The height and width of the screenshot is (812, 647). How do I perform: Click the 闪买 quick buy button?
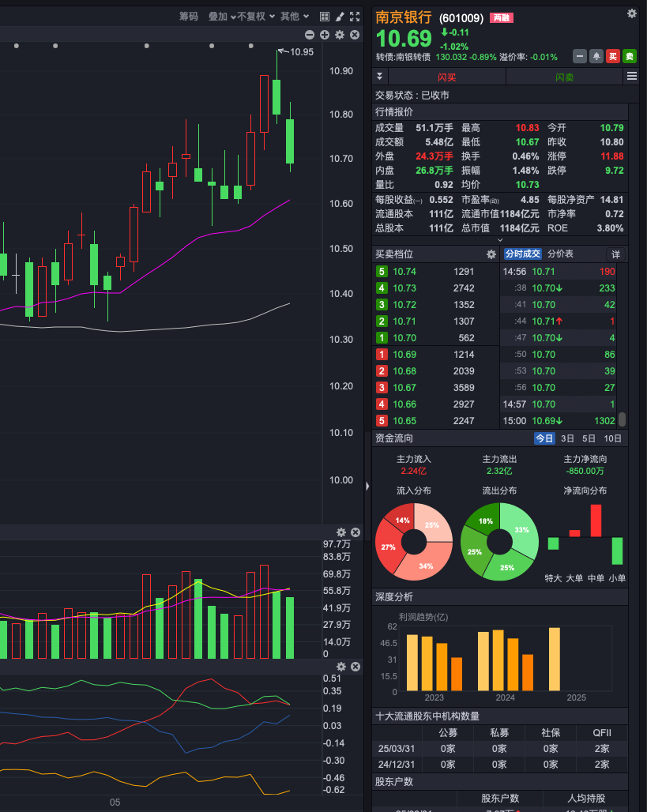447,77
